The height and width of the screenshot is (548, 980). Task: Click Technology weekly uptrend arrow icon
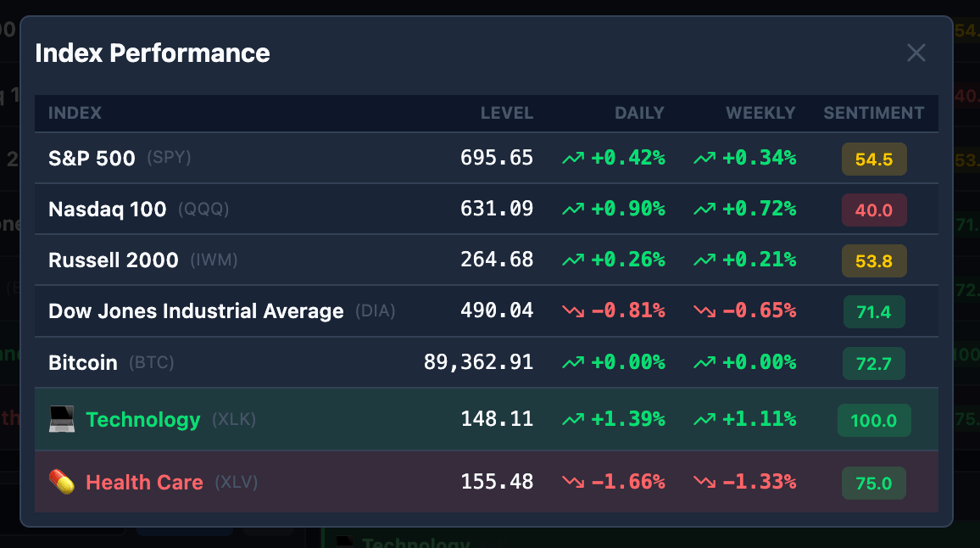[704, 419]
